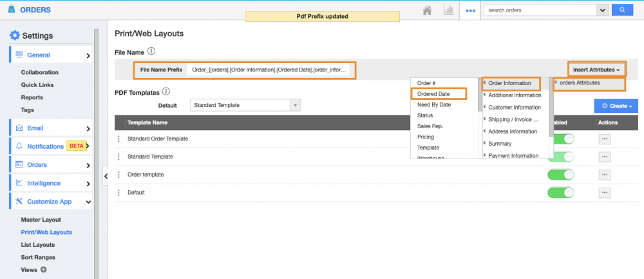
Task: Click the info icon next to PDF Templates
Action: 166,92
